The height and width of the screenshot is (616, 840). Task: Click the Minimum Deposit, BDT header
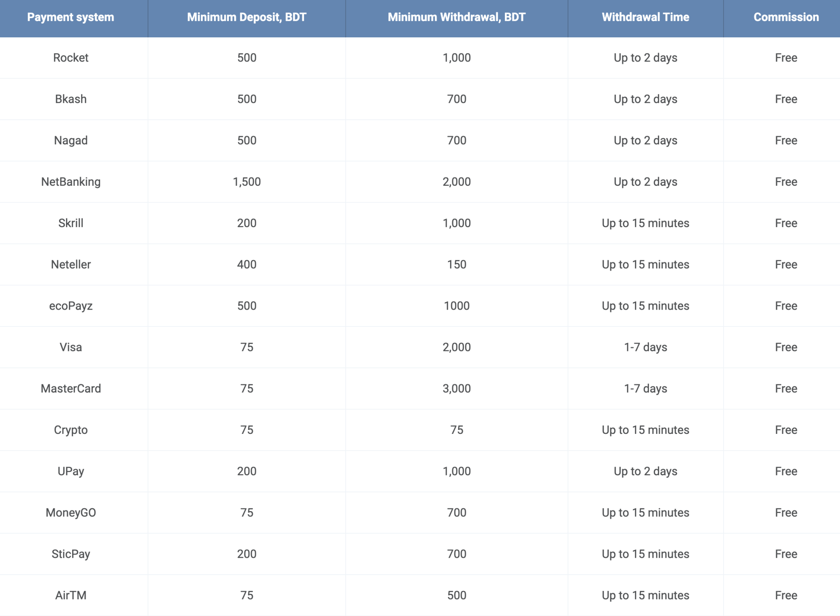pyautogui.click(x=247, y=17)
